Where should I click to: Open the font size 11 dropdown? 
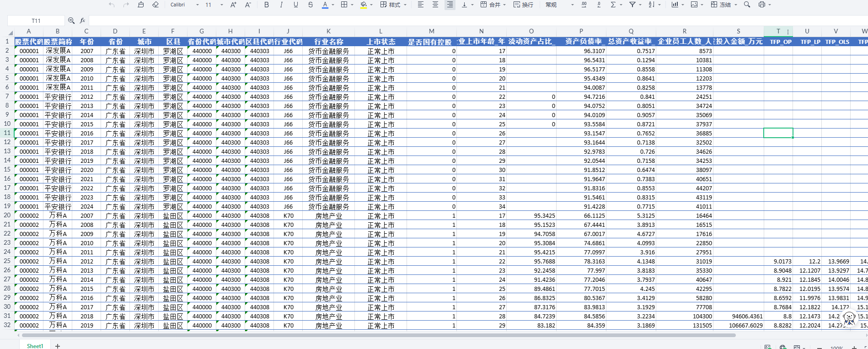tap(214, 5)
